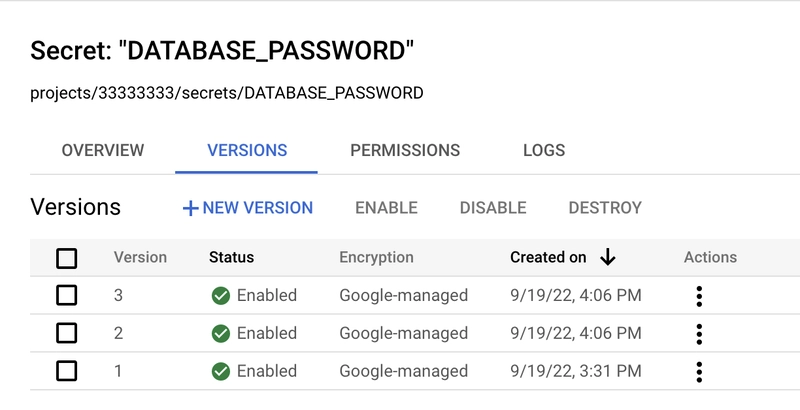800x410 pixels.
Task: Sort by the Status column header
Action: coord(231,258)
